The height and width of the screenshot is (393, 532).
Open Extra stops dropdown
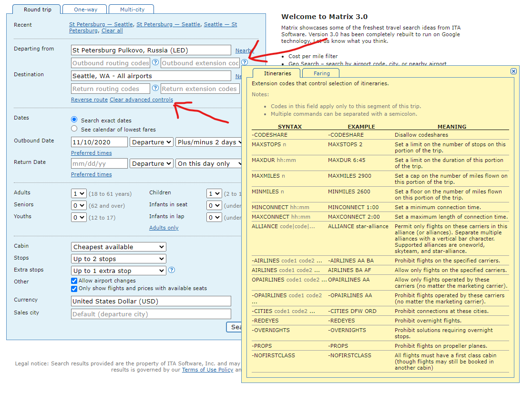[119, 271]
